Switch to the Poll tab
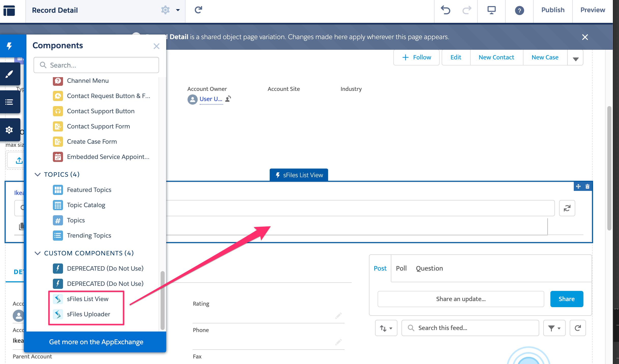 401,268
